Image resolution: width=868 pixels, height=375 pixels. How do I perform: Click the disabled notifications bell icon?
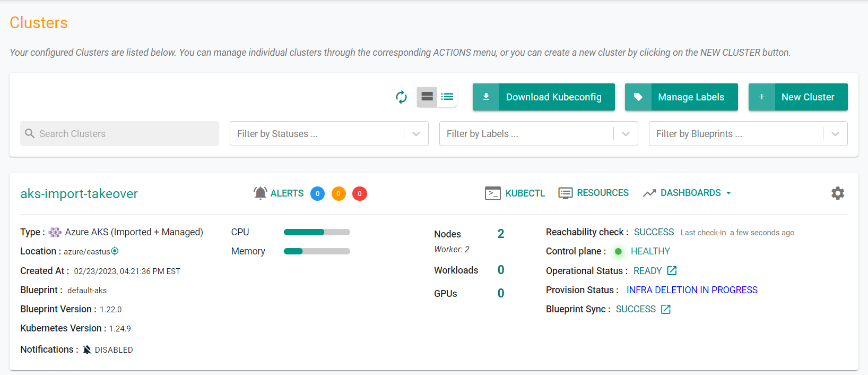click(87, 350)
